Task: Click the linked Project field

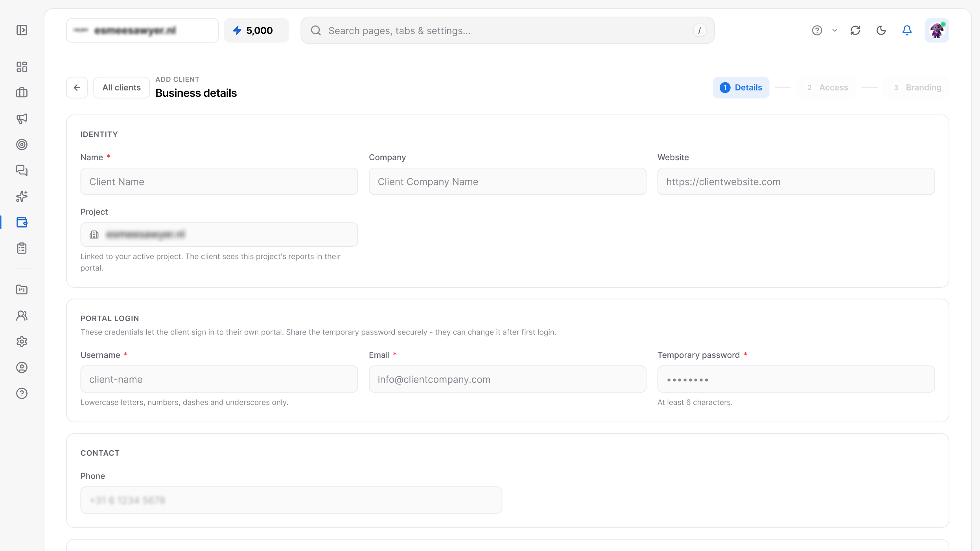Action: coord(219,235)
